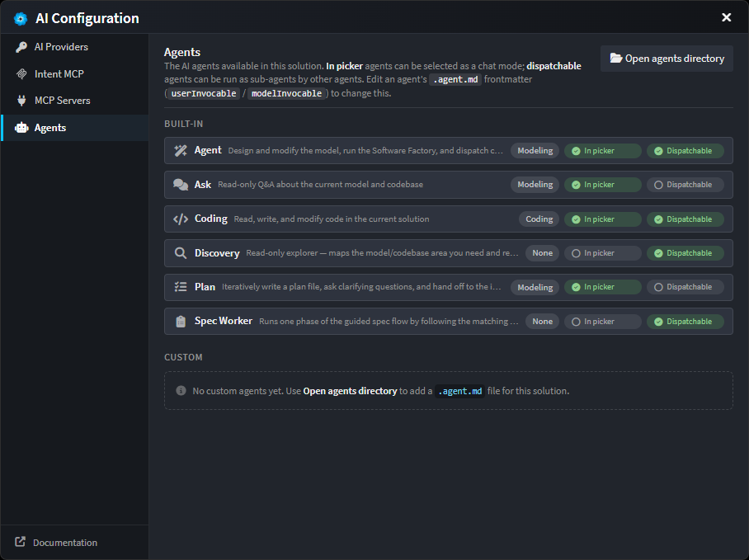Click the folder icon in Open agents directory
Screen dimensions: 749x560
pyautogui.click(x=615, y=59)
